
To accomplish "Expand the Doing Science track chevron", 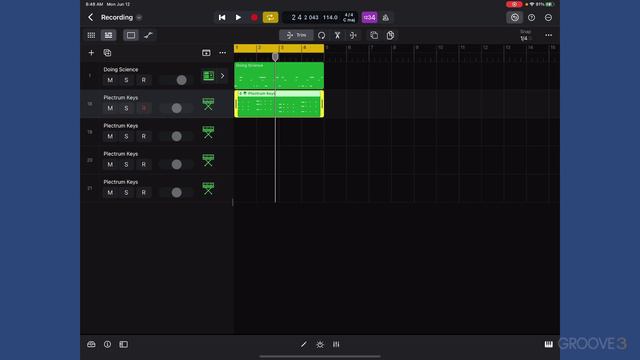I will [x=222, y=76].
